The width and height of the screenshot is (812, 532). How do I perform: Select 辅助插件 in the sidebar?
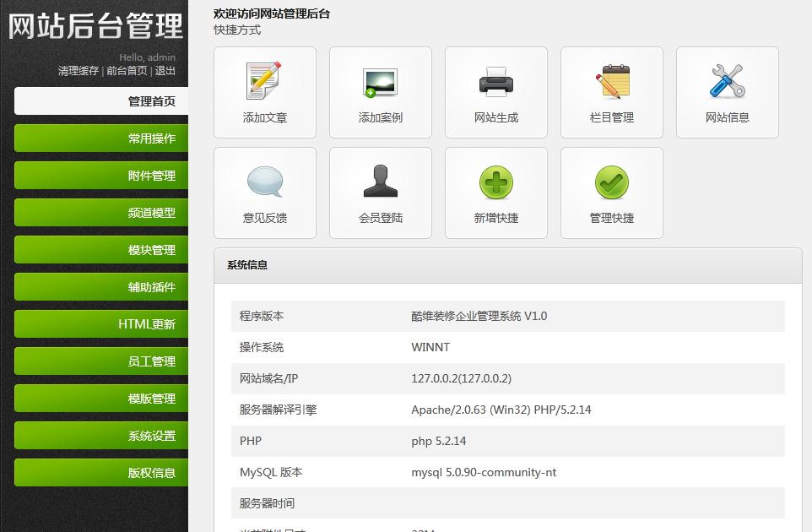click(100, 286)
